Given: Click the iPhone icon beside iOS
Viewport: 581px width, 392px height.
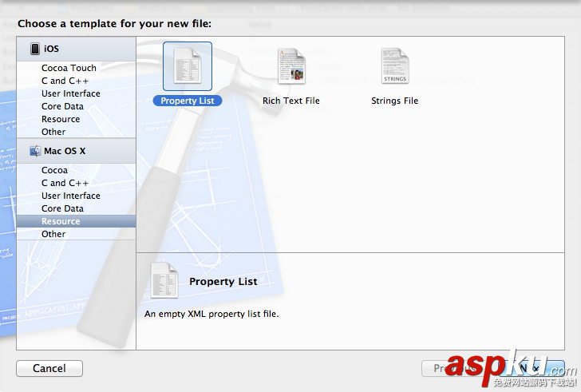Looking at the screenshot, I should tap(35, 49).
